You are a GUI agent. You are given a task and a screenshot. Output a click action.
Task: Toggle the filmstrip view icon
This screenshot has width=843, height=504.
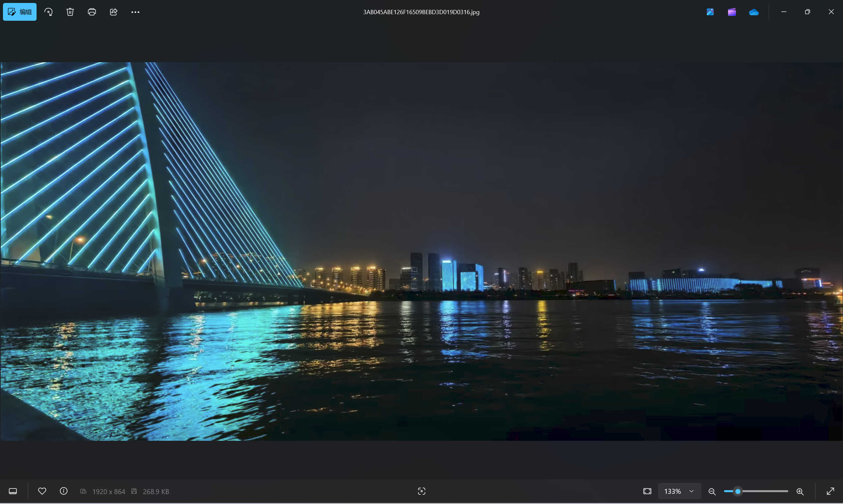(x=13, y=491)
